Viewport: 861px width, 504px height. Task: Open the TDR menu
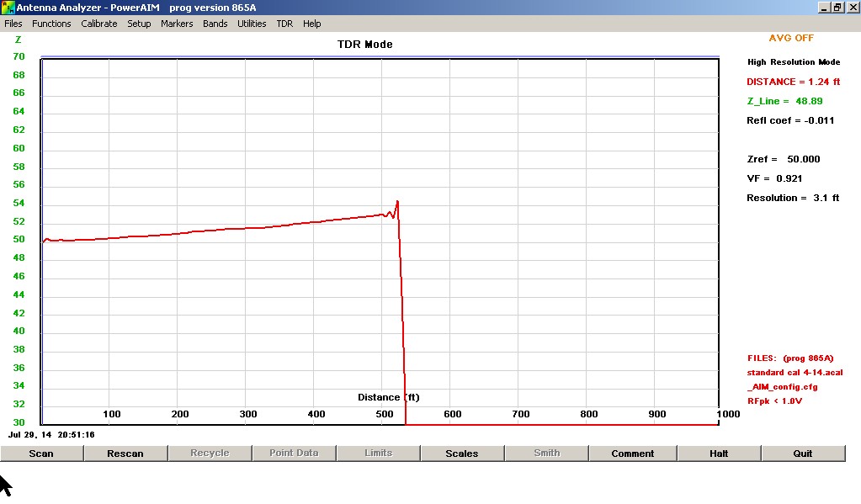click(284, 24)
